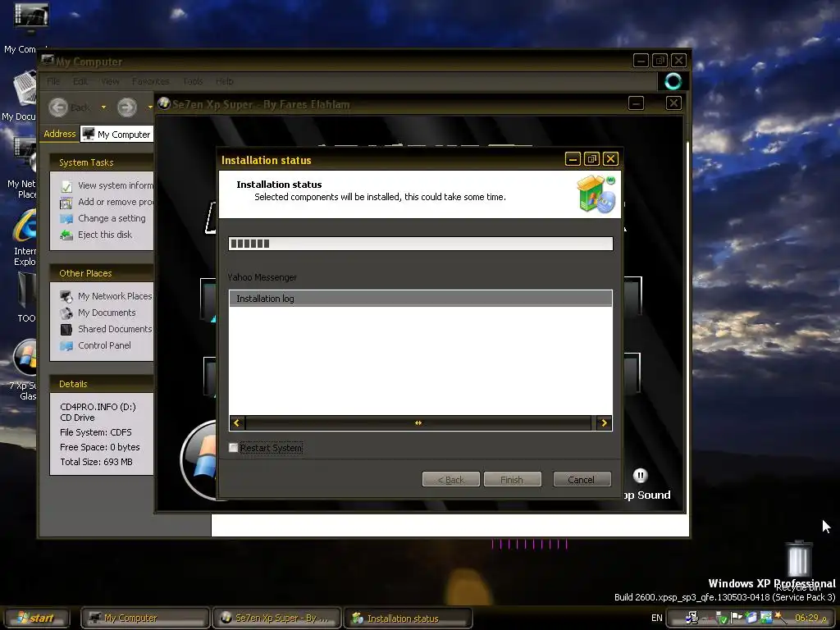Click the Internet Explorer desktop icon
Screen dimensions: 840x630
pyautogui.click(x=25, y=226)
